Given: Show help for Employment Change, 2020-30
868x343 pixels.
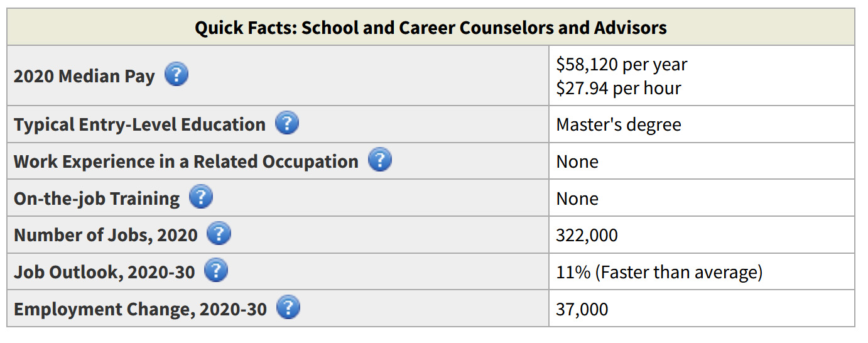Looking at the screenshot, I should click(x=288, y=308).
